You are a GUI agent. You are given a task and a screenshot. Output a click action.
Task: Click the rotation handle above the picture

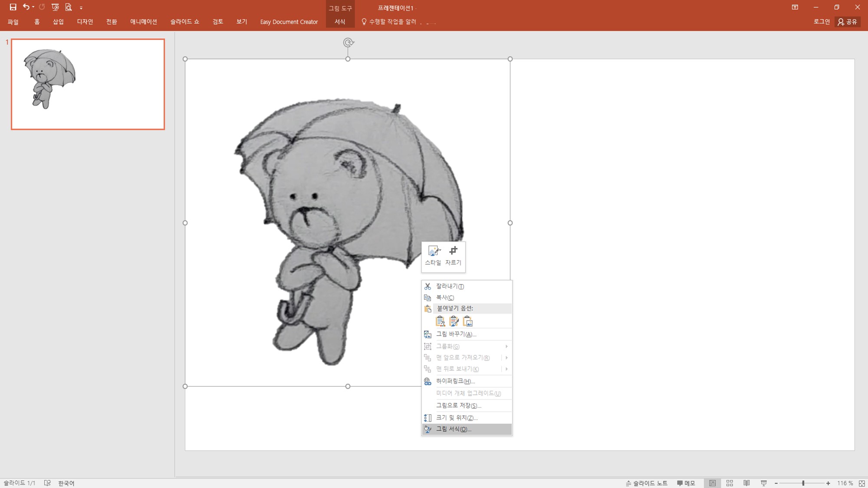(348, 43)
